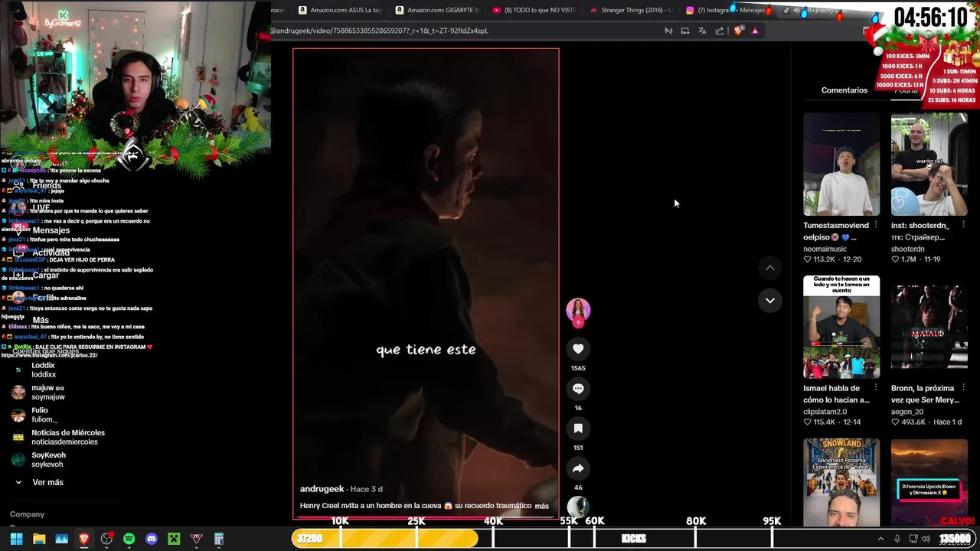This screenshot has height=551, width=980.
Task: Click the main TikTok video player
Action: (426, 283)
